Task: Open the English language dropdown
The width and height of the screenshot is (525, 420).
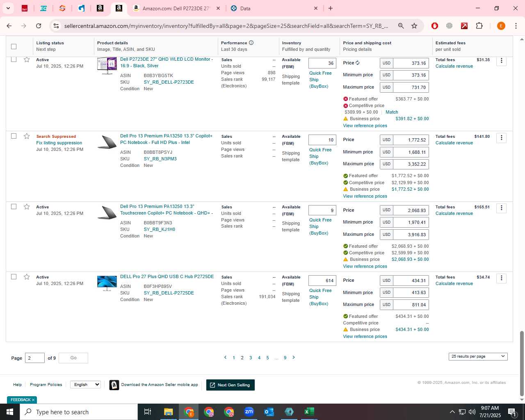Action: [x=85, y=384]
